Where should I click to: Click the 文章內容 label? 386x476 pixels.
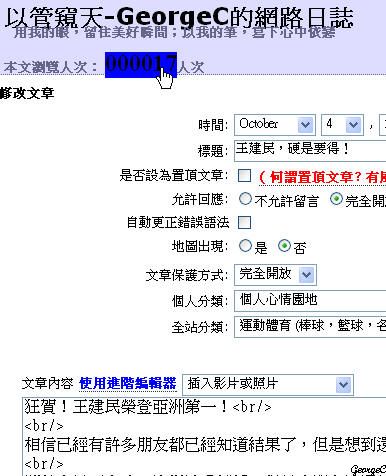point(47,383)
